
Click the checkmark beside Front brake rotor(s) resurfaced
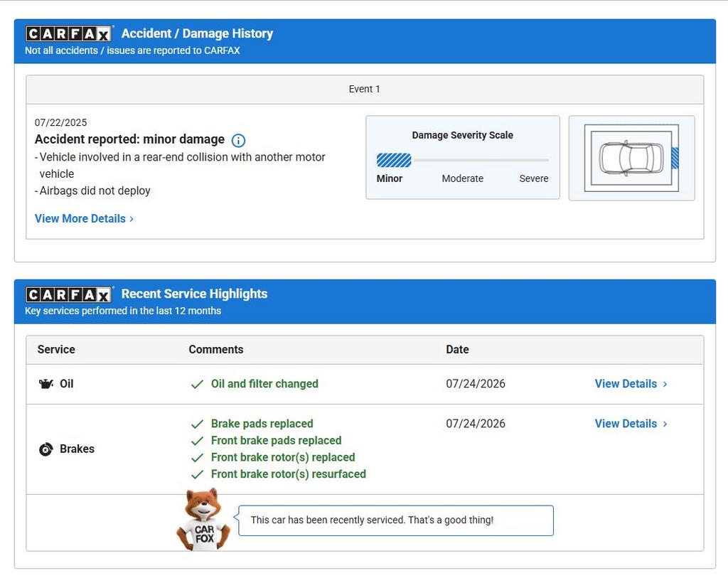point(198,474)
